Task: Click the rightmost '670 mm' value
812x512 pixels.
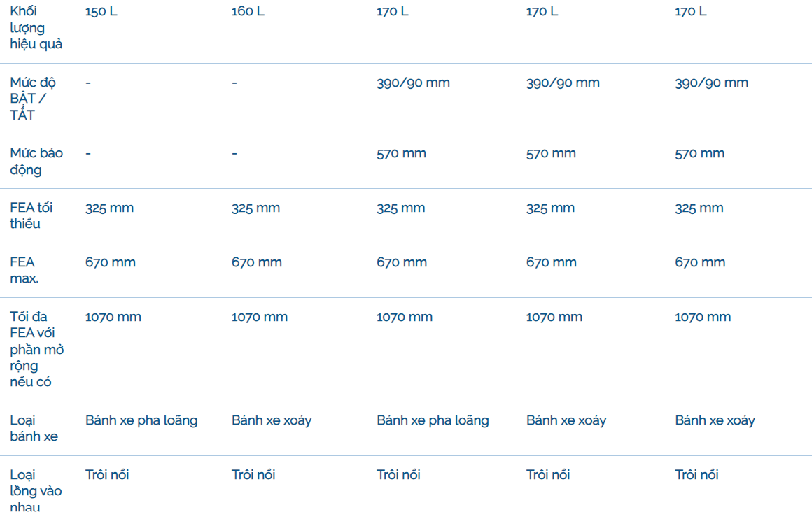Action: pyautogui.click(x=700, y=262)
